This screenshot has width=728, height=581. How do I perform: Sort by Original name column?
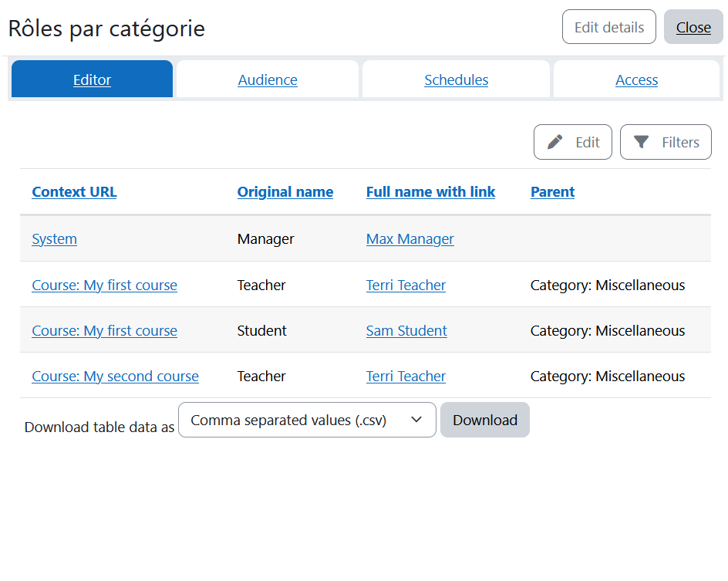[285, 192]
